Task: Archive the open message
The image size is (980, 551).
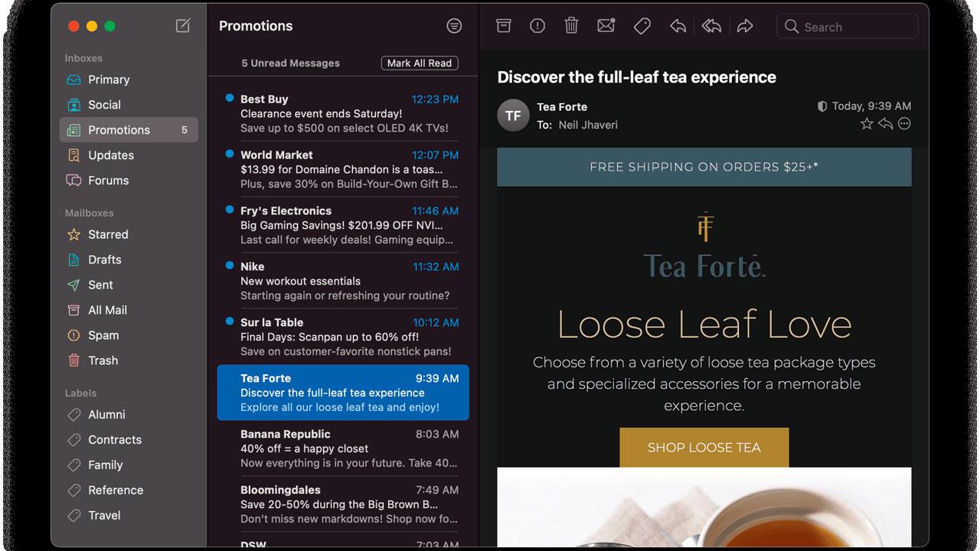Action: coord(503,26)
